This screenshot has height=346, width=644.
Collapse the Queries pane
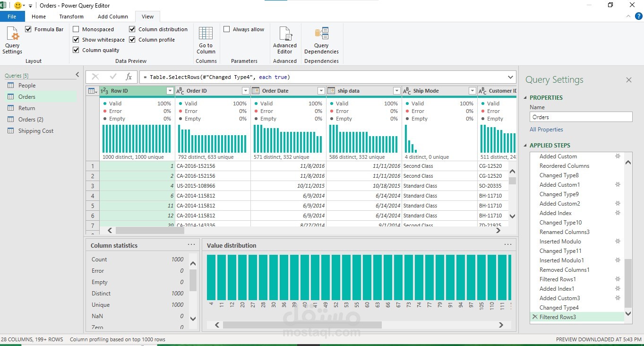click(77, 75)
